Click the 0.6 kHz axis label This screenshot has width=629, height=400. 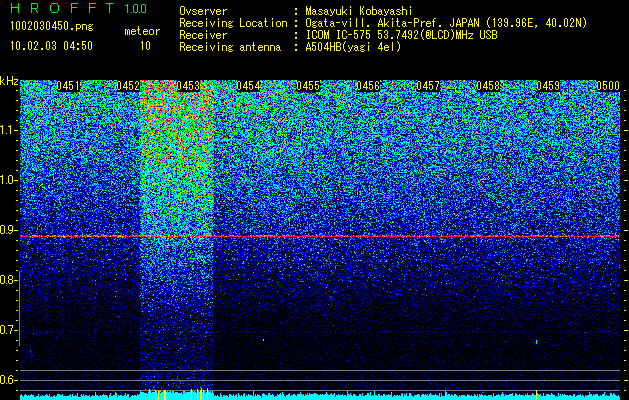point(8,380)
